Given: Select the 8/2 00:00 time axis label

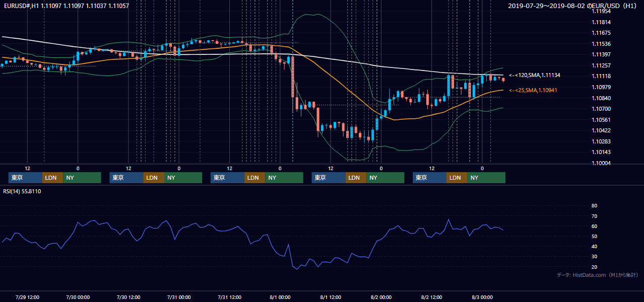Looking at the screenshot, I should pyautogui.click(x=381, y=297).
